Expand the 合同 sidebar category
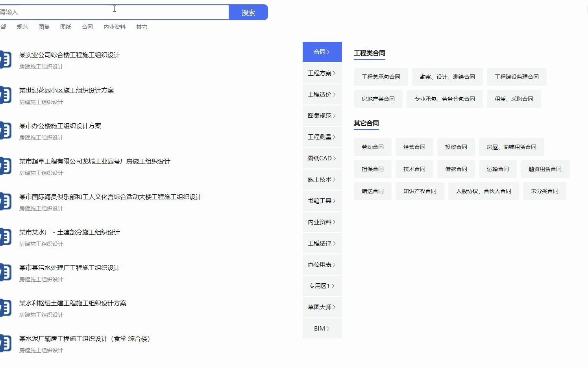588x368 pixels. click(322, 52)
